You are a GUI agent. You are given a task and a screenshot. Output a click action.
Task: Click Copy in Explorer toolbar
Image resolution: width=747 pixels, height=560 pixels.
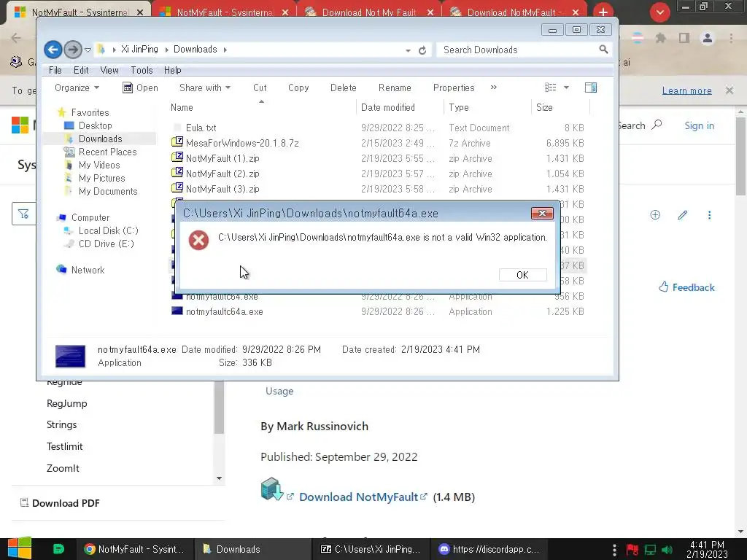pos(298,87)
